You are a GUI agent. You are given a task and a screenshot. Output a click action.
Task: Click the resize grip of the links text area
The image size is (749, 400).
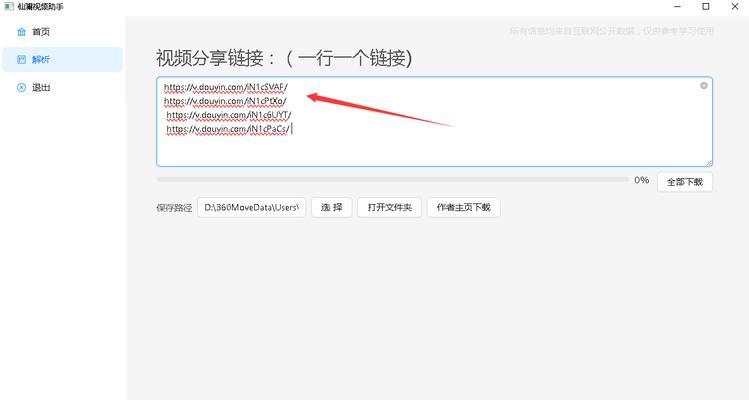(x=709, y=163)
